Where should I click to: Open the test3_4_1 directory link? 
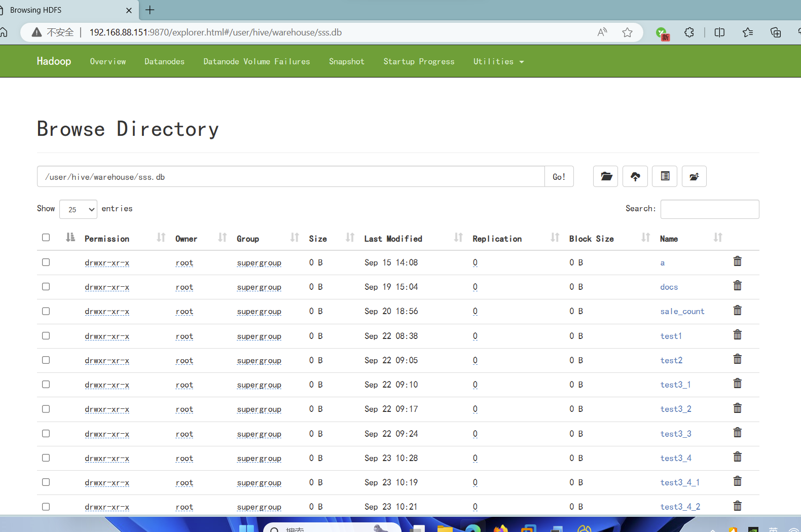pyautogui.click(x=680, y=483)
